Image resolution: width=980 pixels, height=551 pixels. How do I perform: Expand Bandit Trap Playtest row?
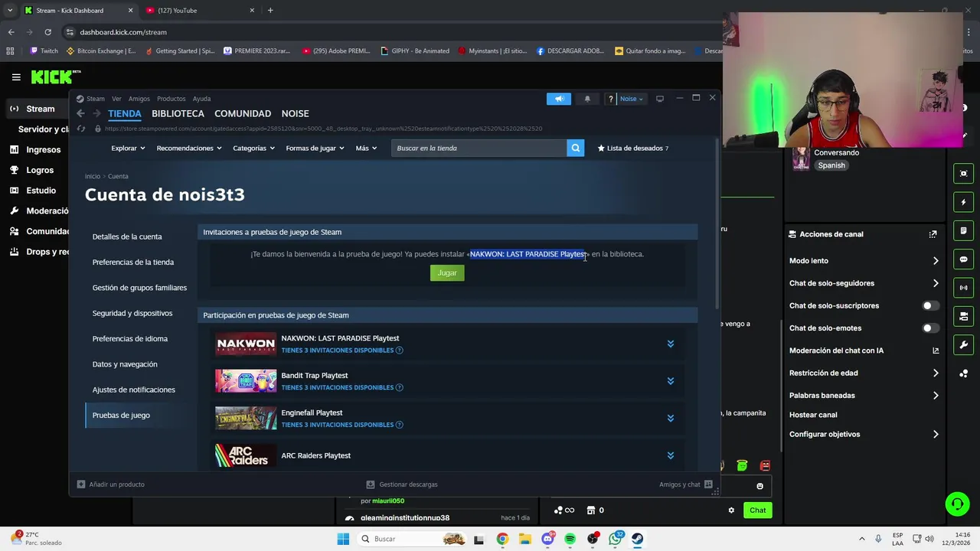click(x=670, y=381)
